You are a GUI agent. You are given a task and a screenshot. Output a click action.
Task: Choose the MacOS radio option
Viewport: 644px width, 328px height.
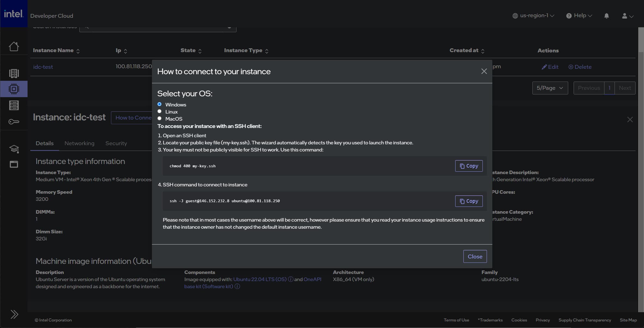(160, 118)
